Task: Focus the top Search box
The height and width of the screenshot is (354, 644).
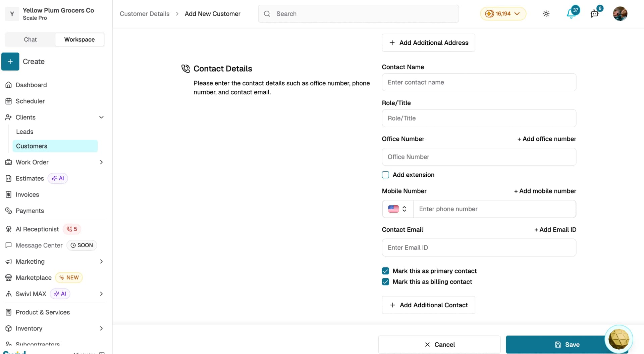Action: (x=358, y=14)
